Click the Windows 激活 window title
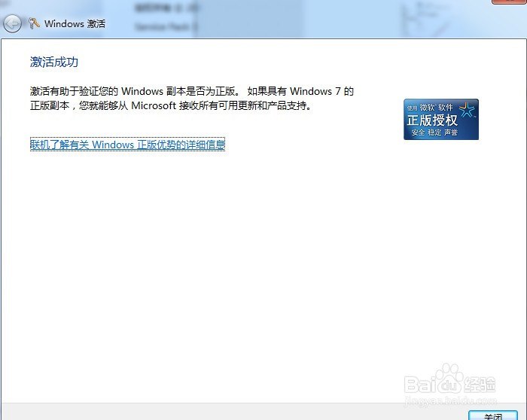Image resolution: width=527 pixels, height=420 pixels. coord(75,23)
